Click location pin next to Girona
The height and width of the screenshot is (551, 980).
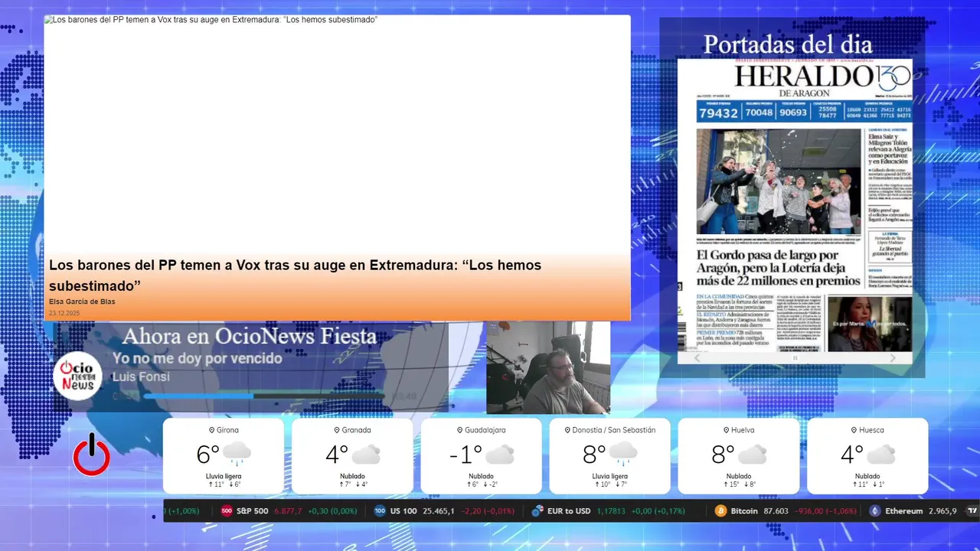click(211, 430)
